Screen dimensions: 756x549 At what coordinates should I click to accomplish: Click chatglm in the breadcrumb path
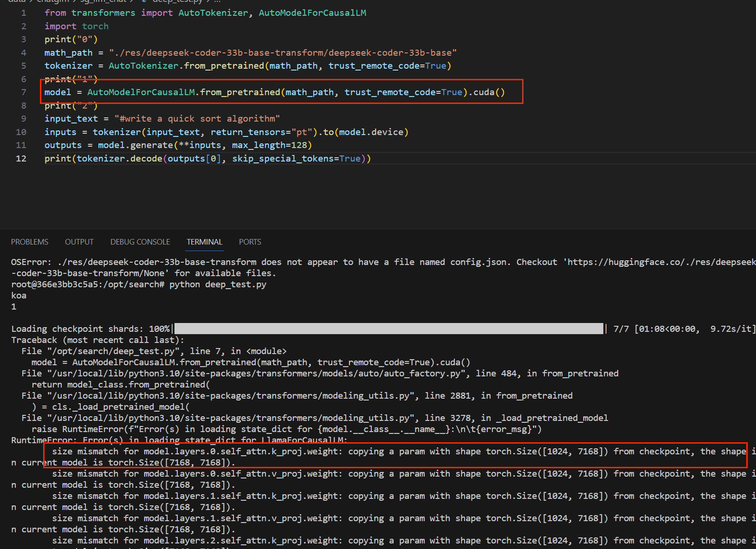[52, 1]
